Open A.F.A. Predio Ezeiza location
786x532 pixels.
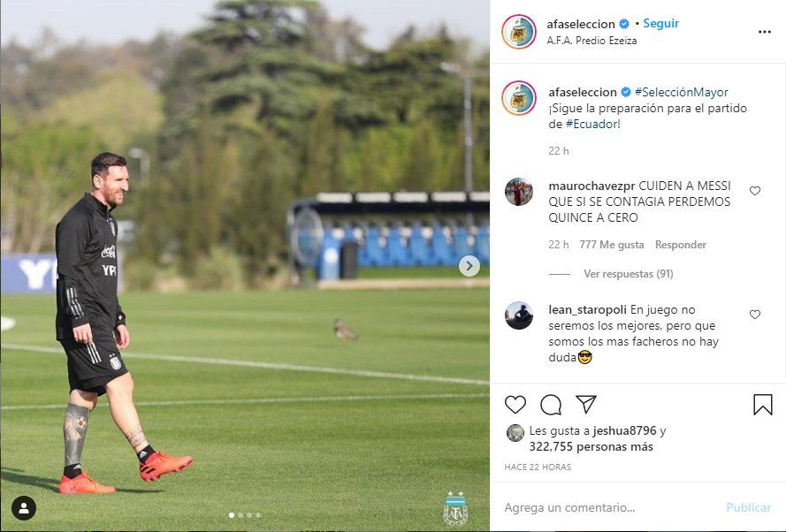[x=591, y=41]
